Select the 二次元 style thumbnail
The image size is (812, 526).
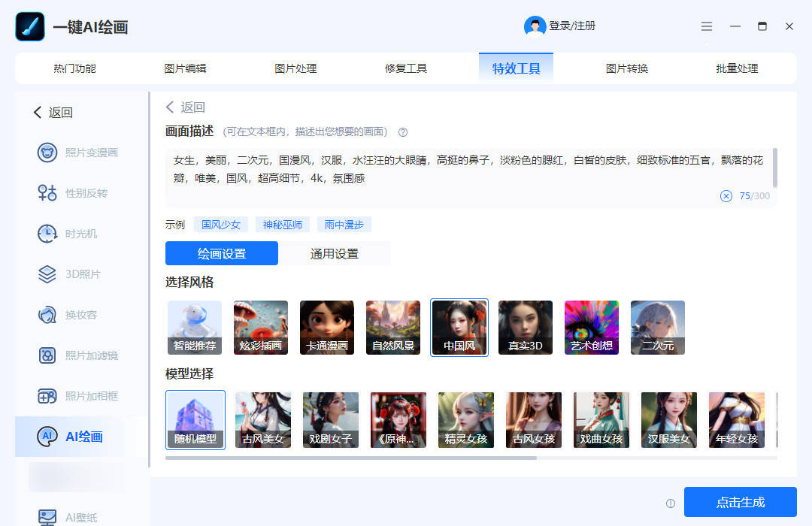[x=657, y=328]
